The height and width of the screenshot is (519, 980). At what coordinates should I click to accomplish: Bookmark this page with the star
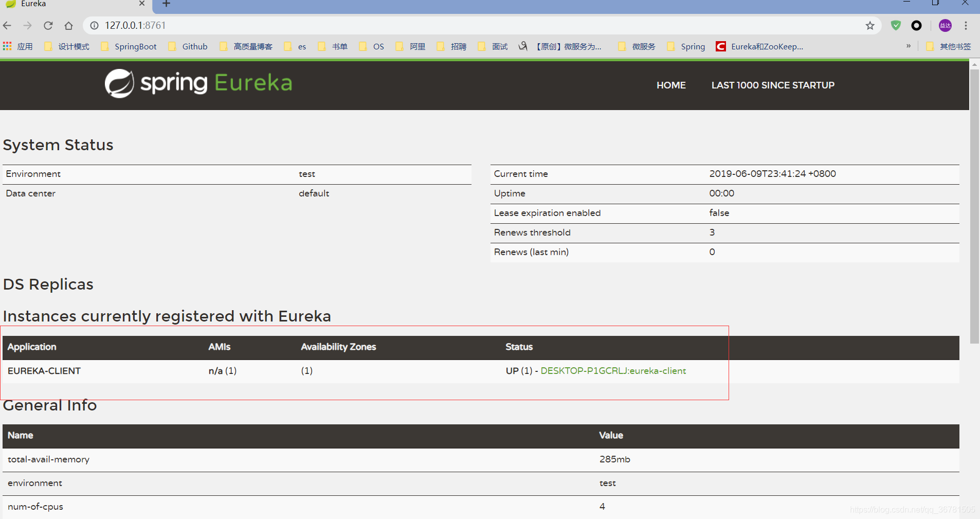pos(870,25)
